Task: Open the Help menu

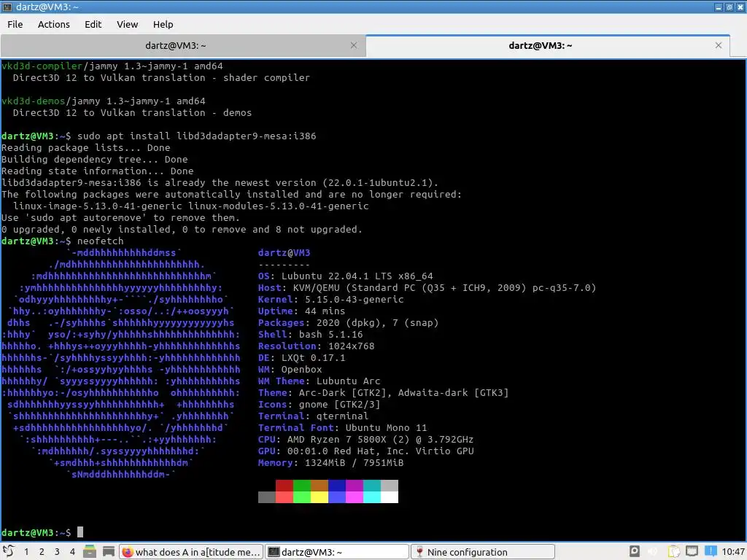Action: [x=163, y=24]
